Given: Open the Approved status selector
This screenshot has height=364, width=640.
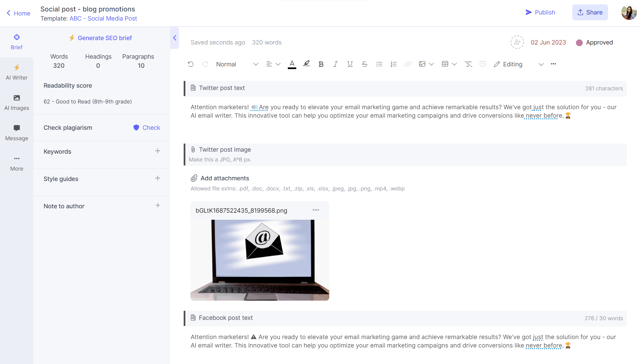Looking at the screenshot, I should coord(594,42).
